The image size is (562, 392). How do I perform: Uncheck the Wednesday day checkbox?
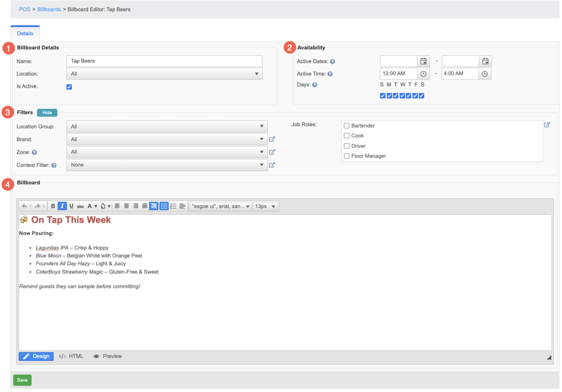click(x=402, y=96)
